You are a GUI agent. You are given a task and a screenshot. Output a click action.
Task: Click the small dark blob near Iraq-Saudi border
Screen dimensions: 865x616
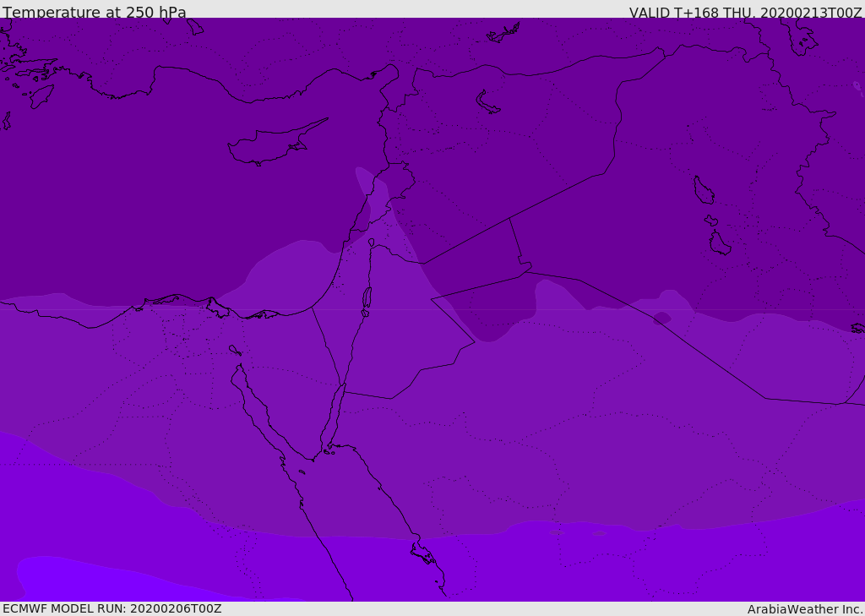[x=662, y=318]
